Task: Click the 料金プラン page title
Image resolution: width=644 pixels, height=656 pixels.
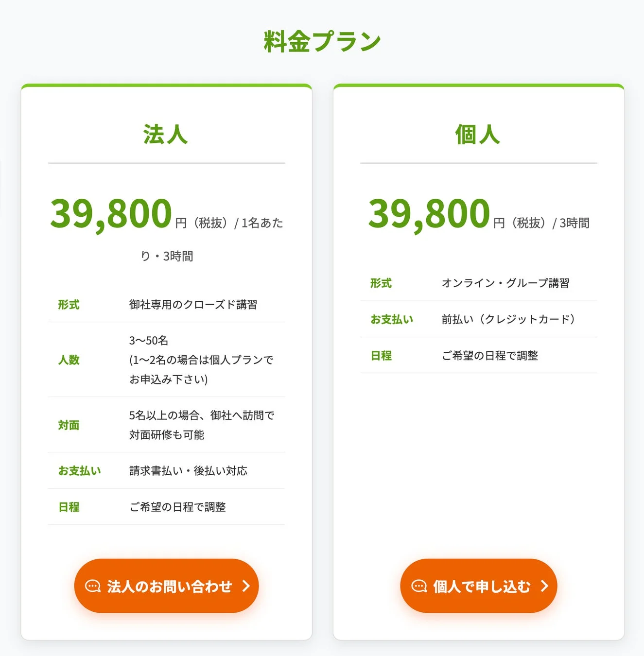Action: coord(322,40)
